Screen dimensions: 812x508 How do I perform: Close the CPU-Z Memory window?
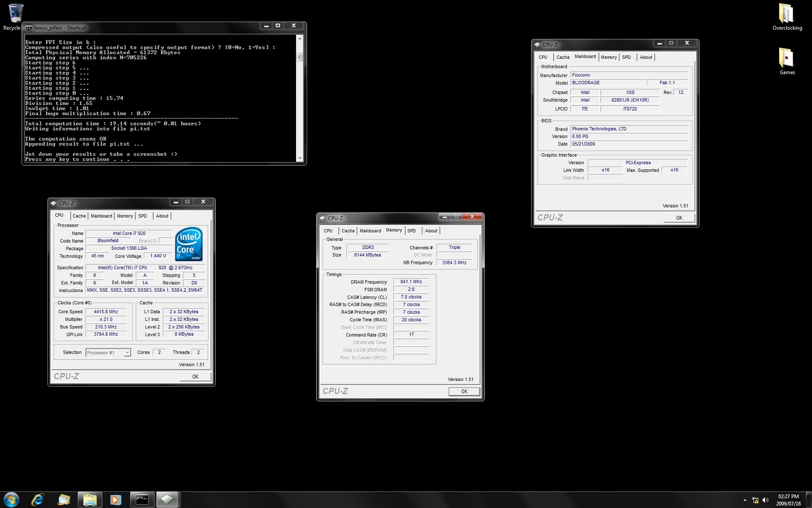(472, 216)
